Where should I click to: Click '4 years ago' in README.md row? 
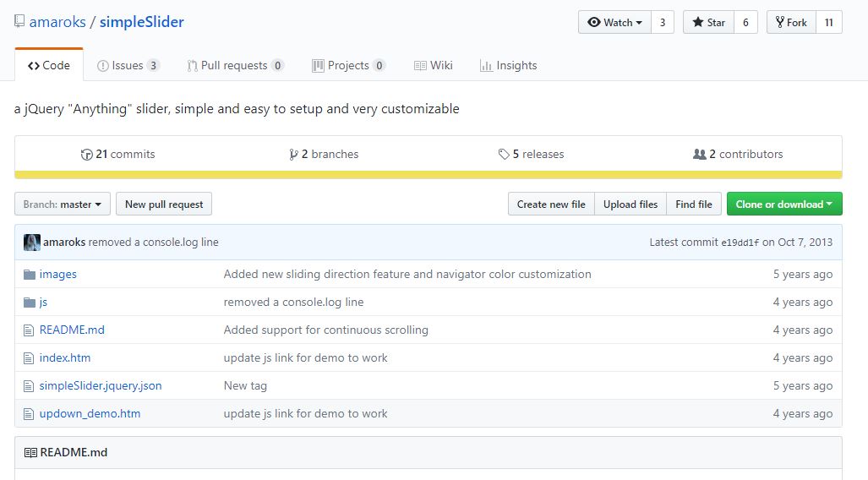pyautogui.click(x=803, y=330)
